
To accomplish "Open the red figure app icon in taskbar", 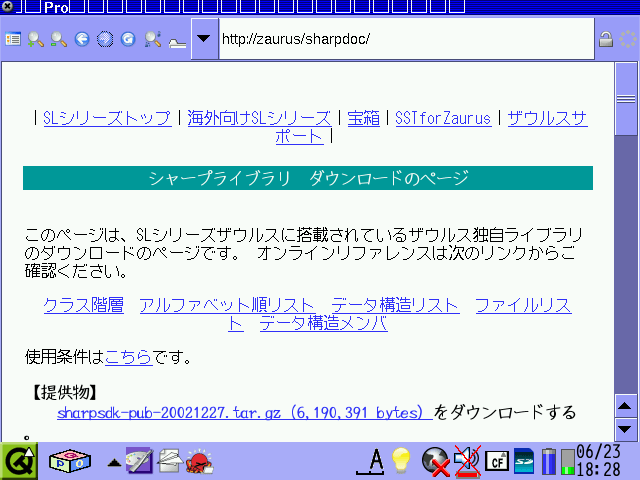I will (x=199, y=462).
